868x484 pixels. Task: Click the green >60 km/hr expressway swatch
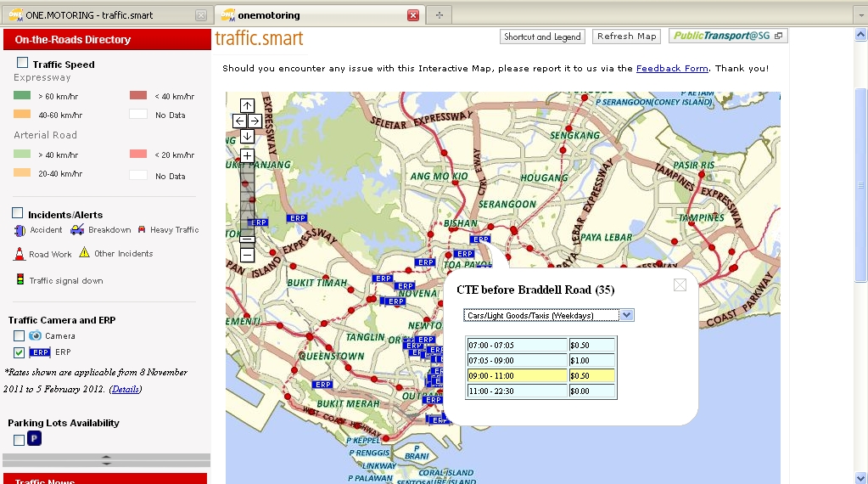22,95
